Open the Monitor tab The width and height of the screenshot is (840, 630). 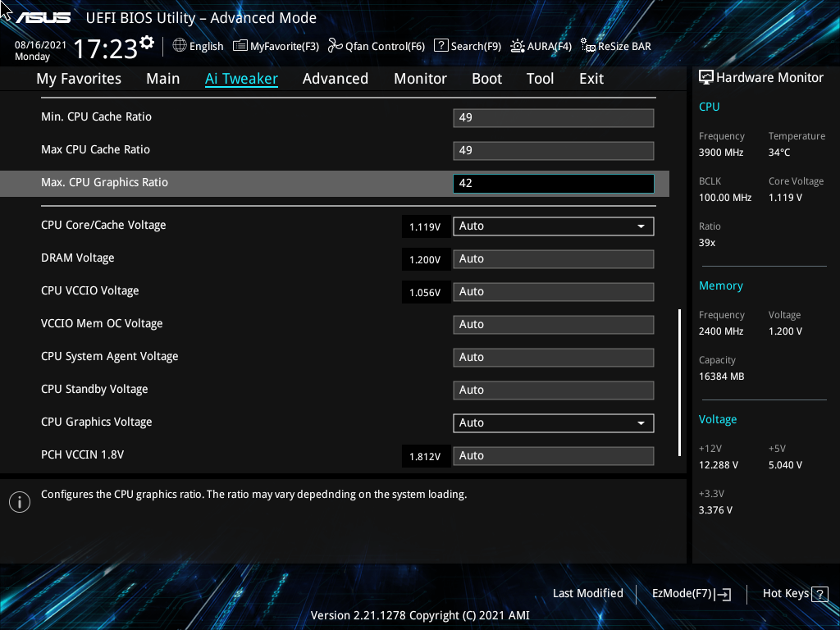pyautogui.click(x=421, y=79)
